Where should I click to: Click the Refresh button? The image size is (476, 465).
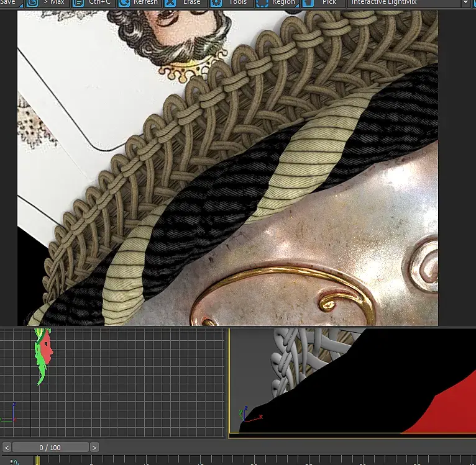pyautogui.click(x=139, y=3)
